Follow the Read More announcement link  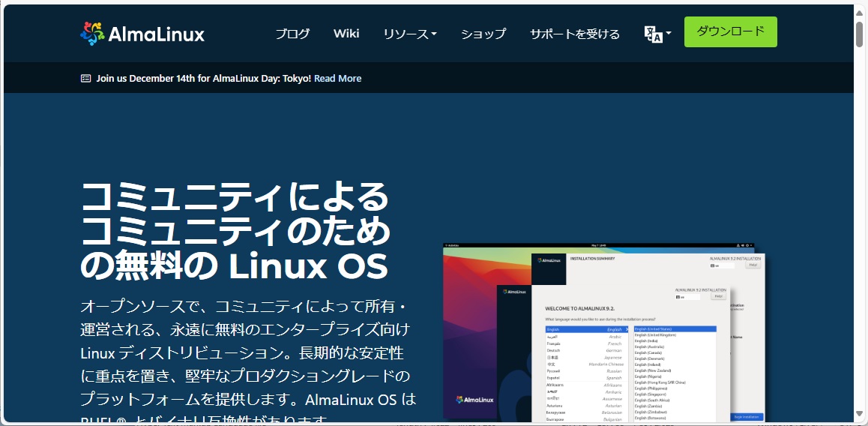[x=337, y=79]
